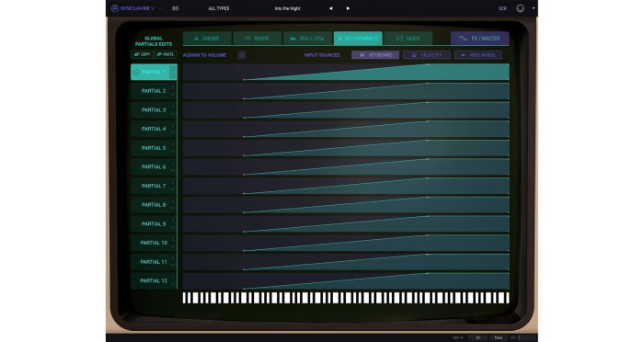The width and height of the screenshot is (644, 342).
Task: Open the FX / MASTER tab
Action: (x=479, y=39)
